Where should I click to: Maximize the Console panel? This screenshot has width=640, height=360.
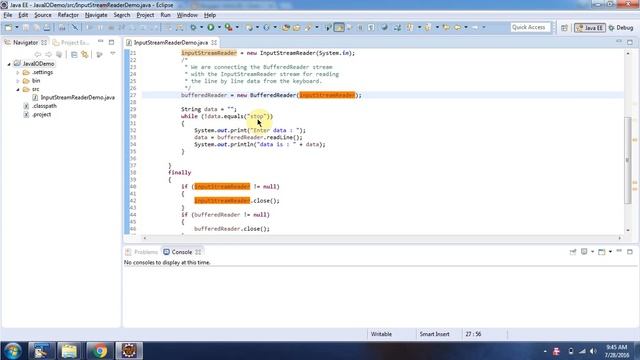[x=630, y=251]
